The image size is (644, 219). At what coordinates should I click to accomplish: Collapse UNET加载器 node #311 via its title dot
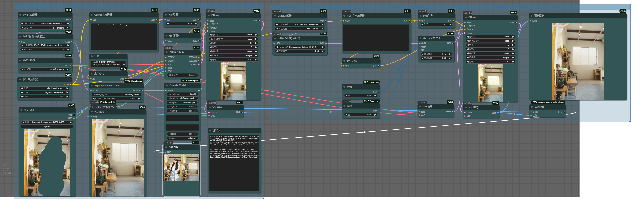pos(20,15)
